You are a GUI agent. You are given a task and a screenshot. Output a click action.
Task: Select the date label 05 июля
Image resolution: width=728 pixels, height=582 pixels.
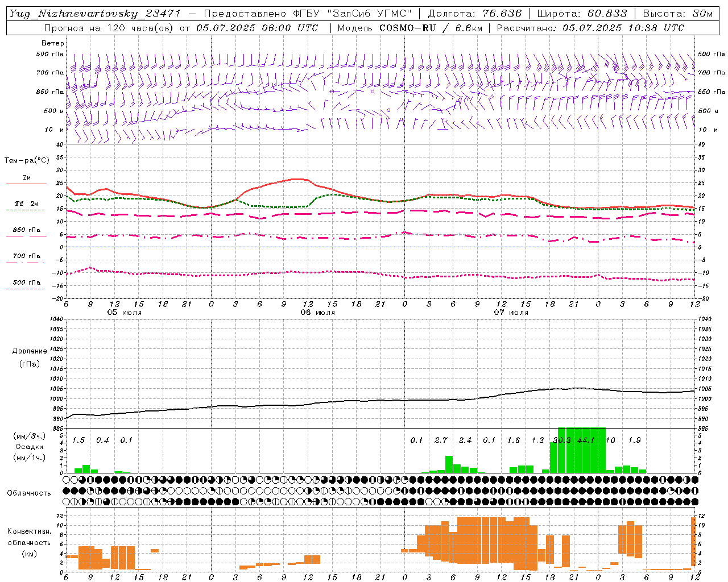(x=125, y=313)
